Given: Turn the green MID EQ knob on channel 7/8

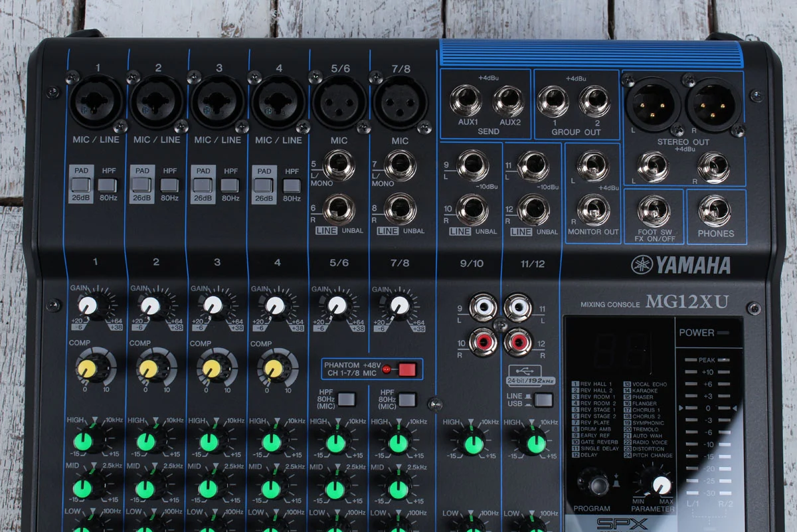Looking at the screenshot, I should 398,489.
